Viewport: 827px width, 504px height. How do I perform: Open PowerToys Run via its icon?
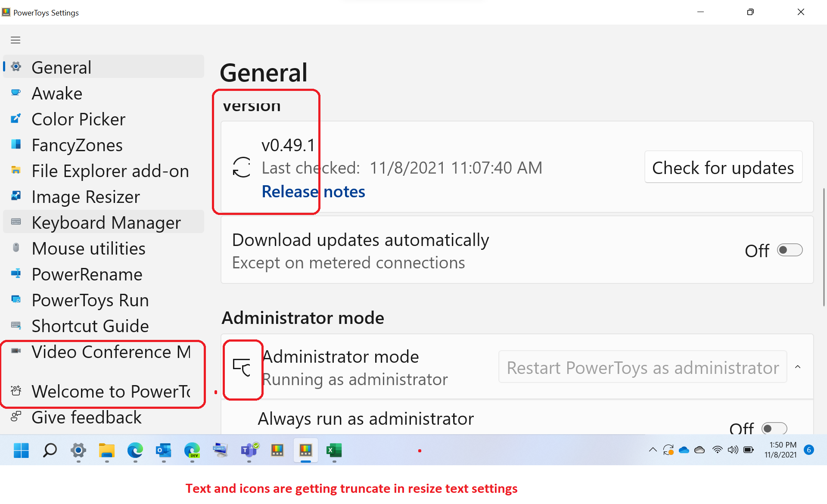point(16,299)
